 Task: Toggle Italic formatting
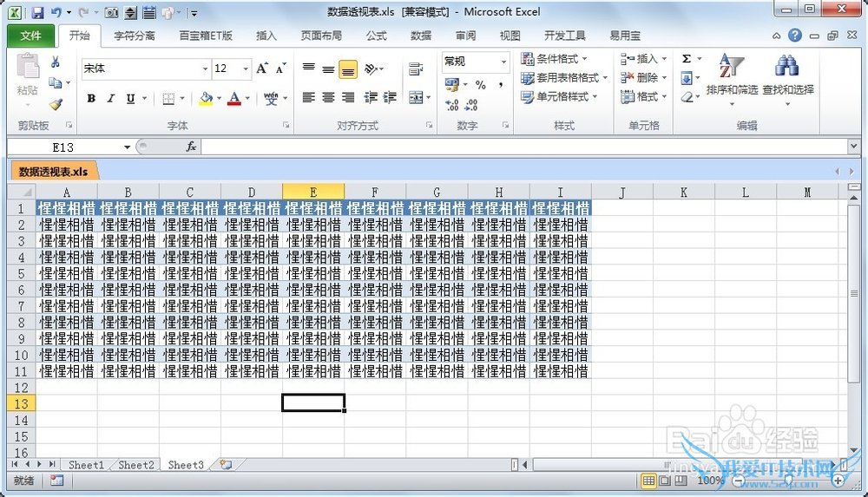[111, 99]
